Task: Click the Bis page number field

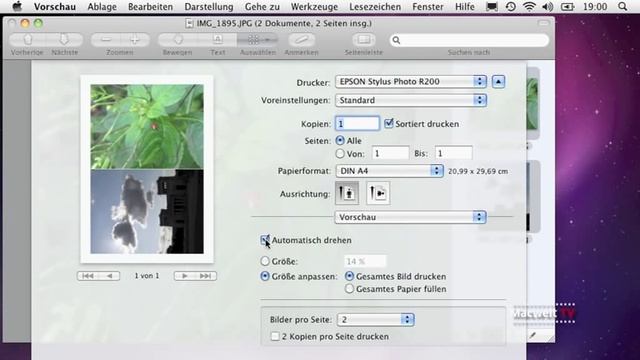Action: (x=453, y=153)
